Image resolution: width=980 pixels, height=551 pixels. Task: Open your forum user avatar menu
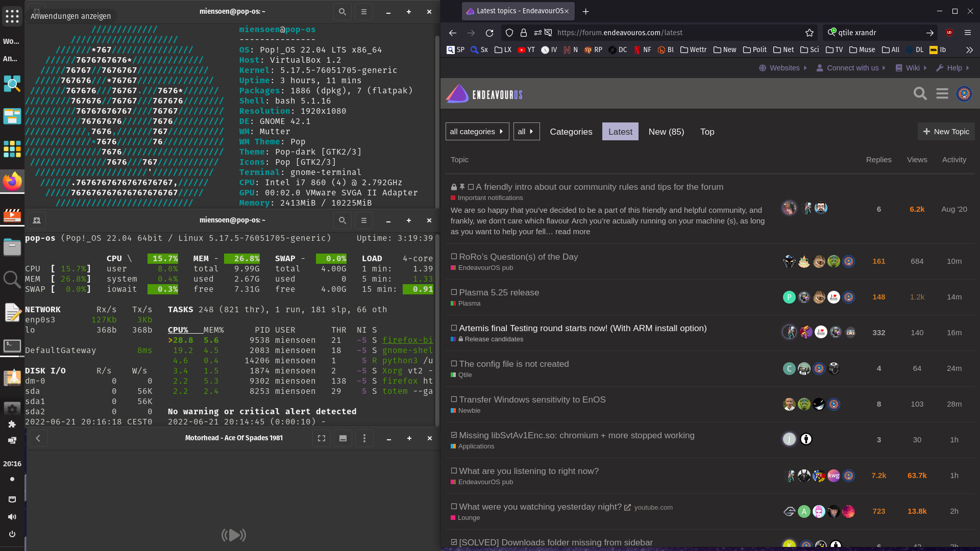coord(964,93)
